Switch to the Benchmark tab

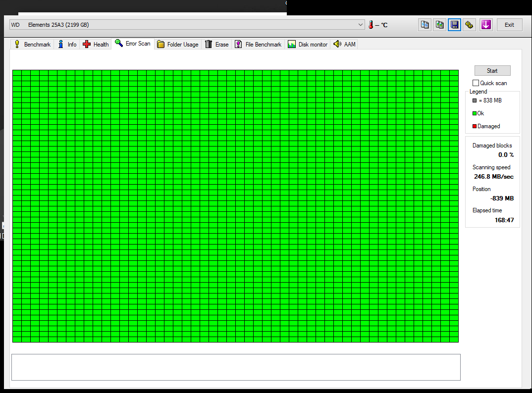tap(32, 45)
